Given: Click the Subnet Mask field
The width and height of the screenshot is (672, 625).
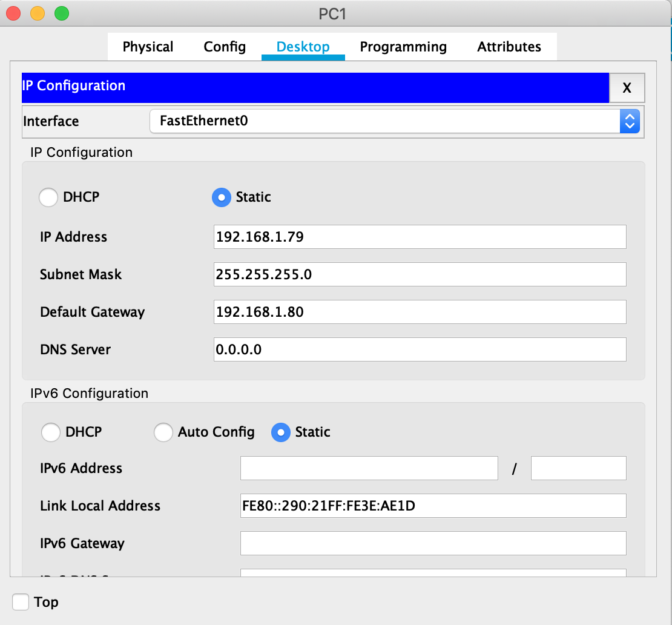Looking at the screenshot, I should click(420, 274).
